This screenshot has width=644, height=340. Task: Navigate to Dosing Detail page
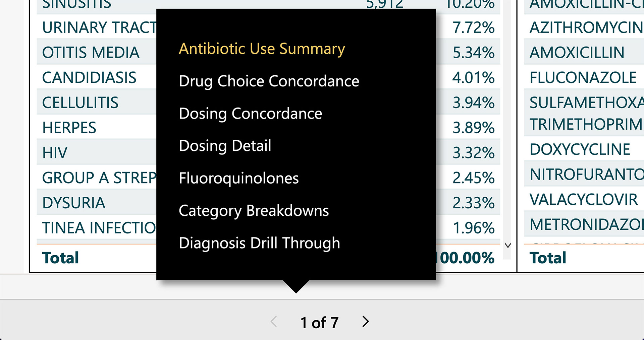pos(225,146)
